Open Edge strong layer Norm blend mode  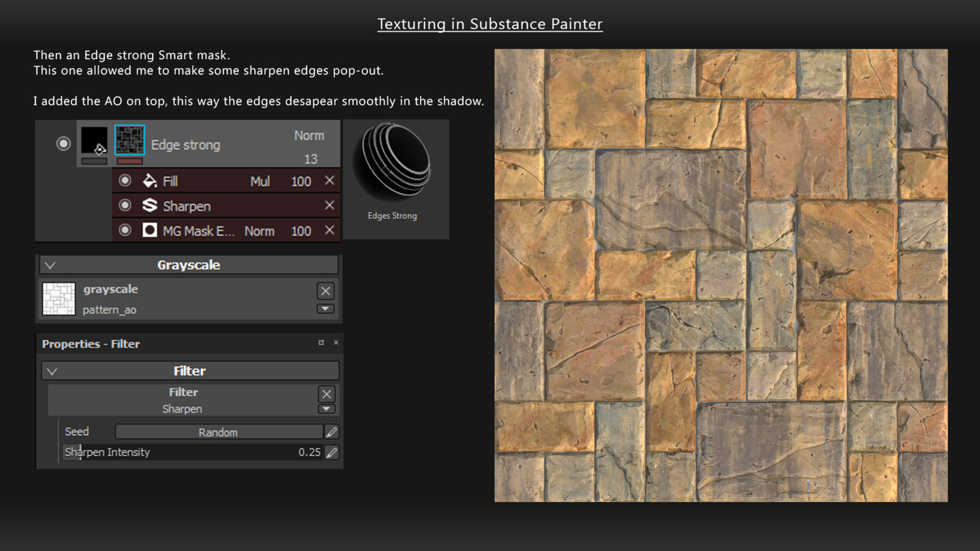pyautogui.click(x=309, y=135)
